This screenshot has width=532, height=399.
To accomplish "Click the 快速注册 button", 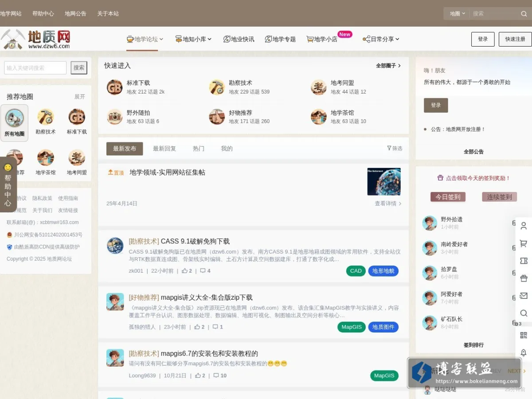I will point(515,39).
